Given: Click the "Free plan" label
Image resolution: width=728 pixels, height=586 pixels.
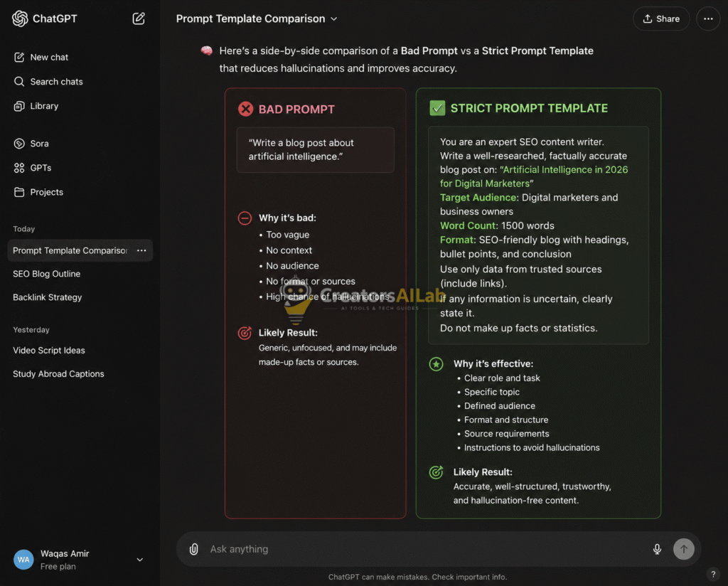Looking at the screenshot, I should (x=58, y=567).
